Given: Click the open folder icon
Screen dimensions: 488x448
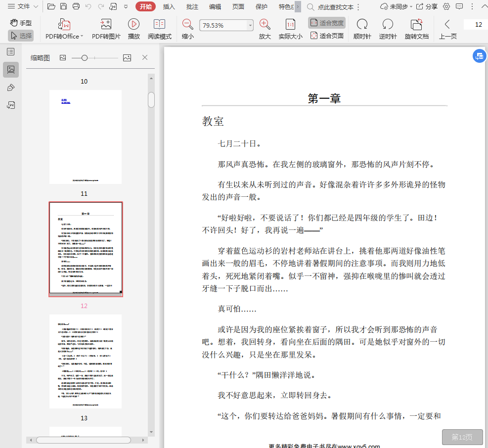Looking at the screenshot, I should (x=51, y=6).
